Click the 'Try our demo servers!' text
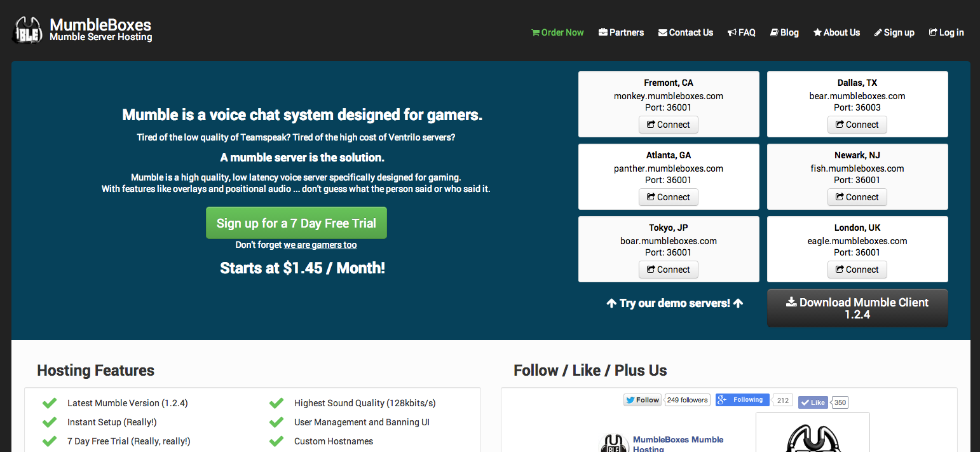The height and width of the screenshot is (452, 980). (x=675, y=303)
